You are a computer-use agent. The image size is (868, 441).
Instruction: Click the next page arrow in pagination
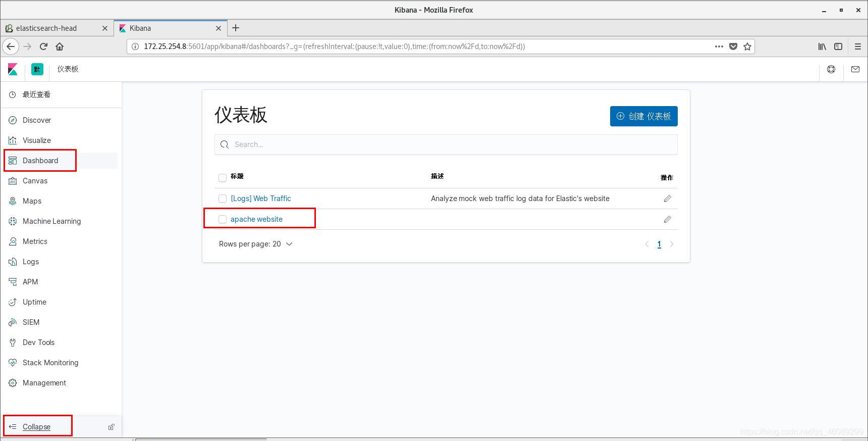click(672, 244)
